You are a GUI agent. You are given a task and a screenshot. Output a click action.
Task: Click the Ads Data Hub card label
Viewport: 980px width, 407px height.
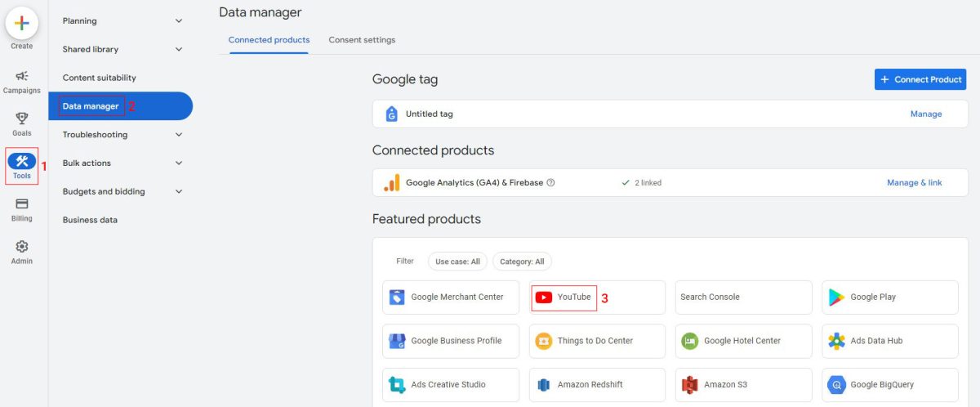click(x=876, y=341)
